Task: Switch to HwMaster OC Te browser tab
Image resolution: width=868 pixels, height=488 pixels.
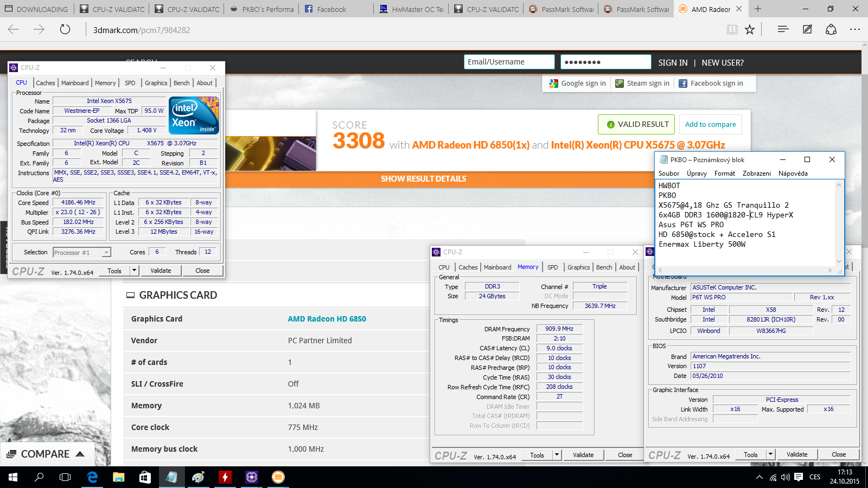Action: pyautogui.click(x=411, y=9)
